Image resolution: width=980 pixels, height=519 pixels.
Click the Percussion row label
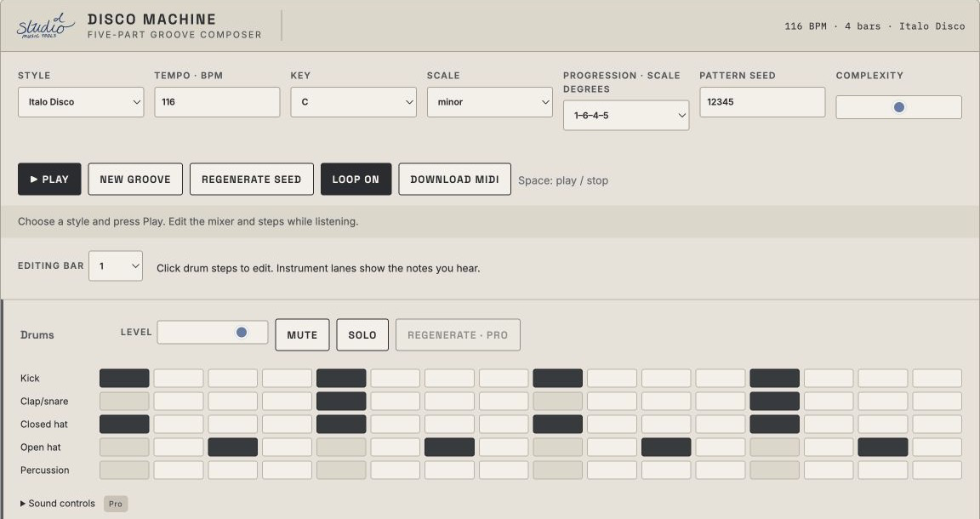point(45,471)
